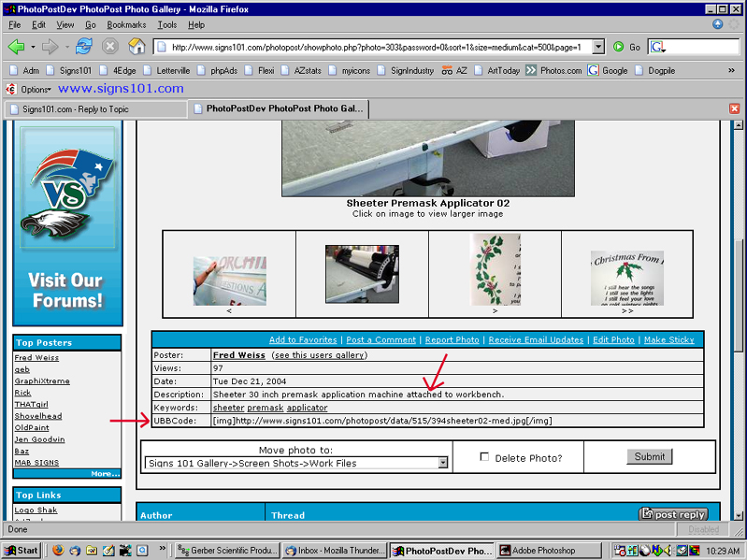Click the applicator keyword link
Image resolution: width=747 pixels, height=560 pixels.
307,408
